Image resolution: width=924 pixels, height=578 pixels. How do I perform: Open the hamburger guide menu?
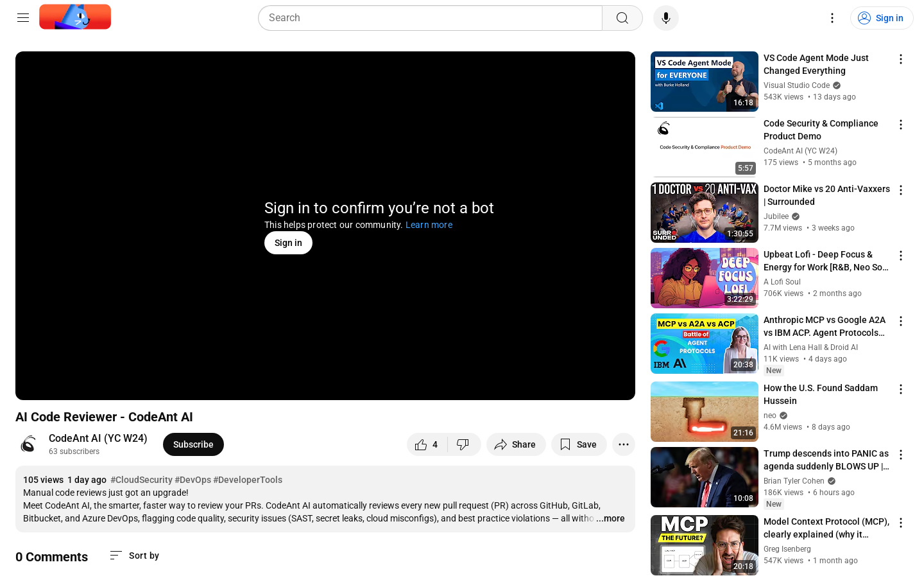23,18
